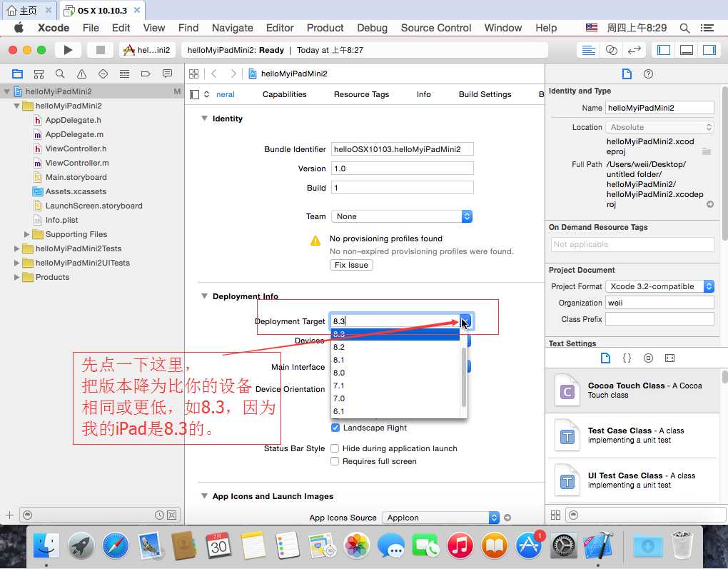This screenshot has width=728, height=569.
Task: Check Hide during application launch
Action: (x=334, y=448)
